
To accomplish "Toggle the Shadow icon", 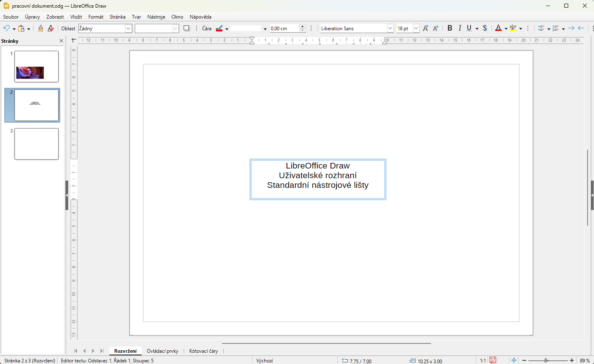I will [186, 28].
